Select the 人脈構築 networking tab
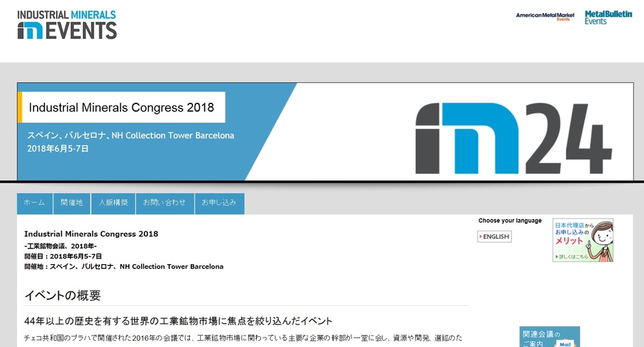Image resolution: width=644 pixels, height=347 pixels. point(113,203)
